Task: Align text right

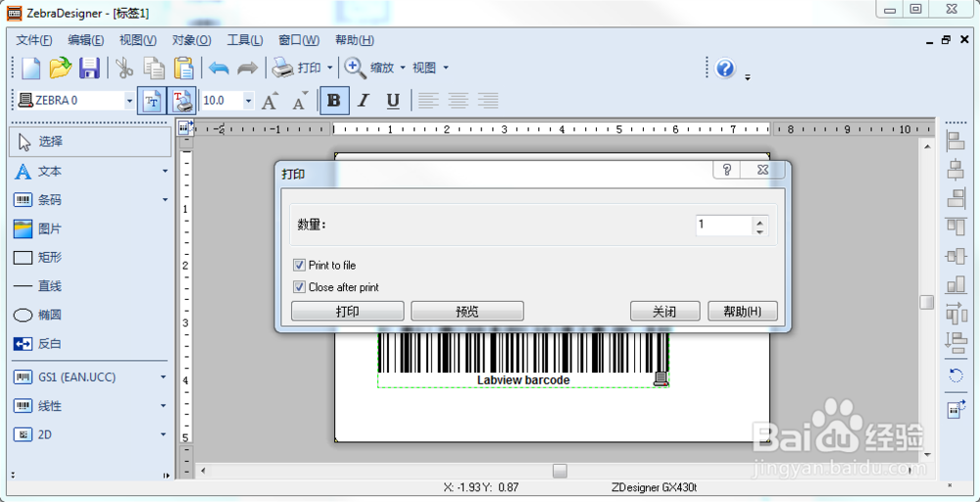Action: [488, 99]
